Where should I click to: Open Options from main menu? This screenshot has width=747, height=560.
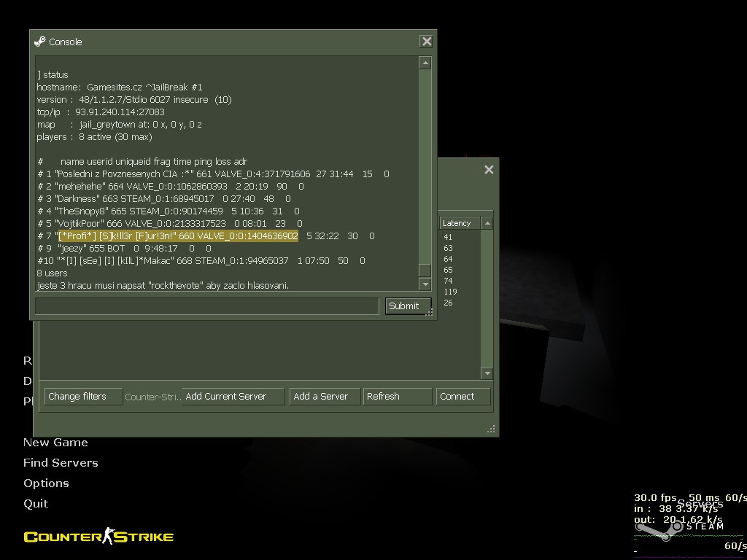click(46, 483)
